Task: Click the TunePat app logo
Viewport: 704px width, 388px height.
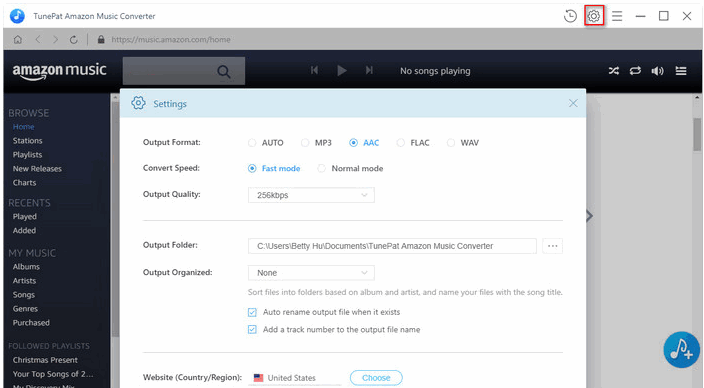Action: [x=18, y=16]
